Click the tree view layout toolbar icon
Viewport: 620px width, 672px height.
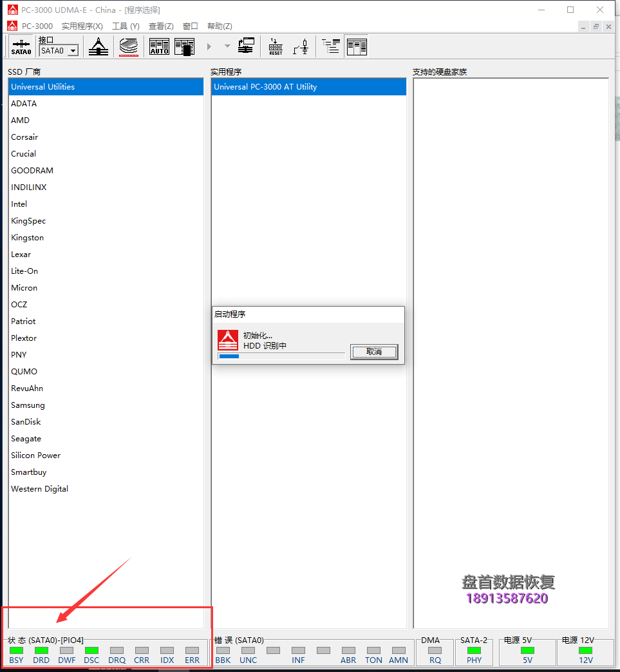[331, 46]
